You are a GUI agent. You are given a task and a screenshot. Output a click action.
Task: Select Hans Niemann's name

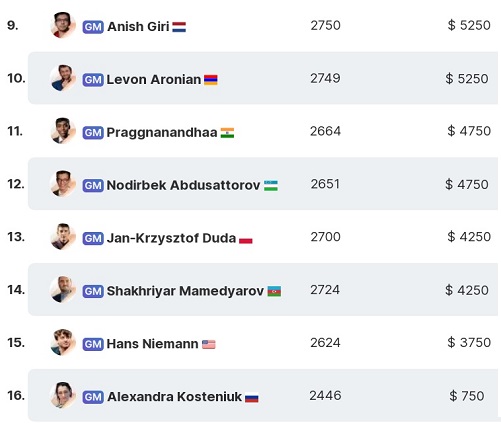(x=152, y=344)
